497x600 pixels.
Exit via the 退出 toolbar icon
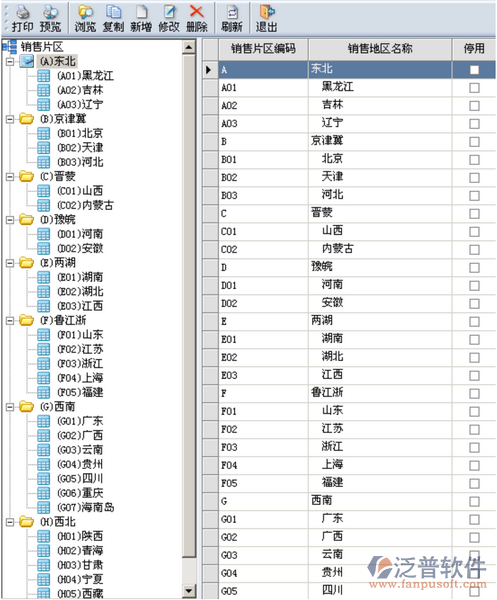[x=267, y=12]
